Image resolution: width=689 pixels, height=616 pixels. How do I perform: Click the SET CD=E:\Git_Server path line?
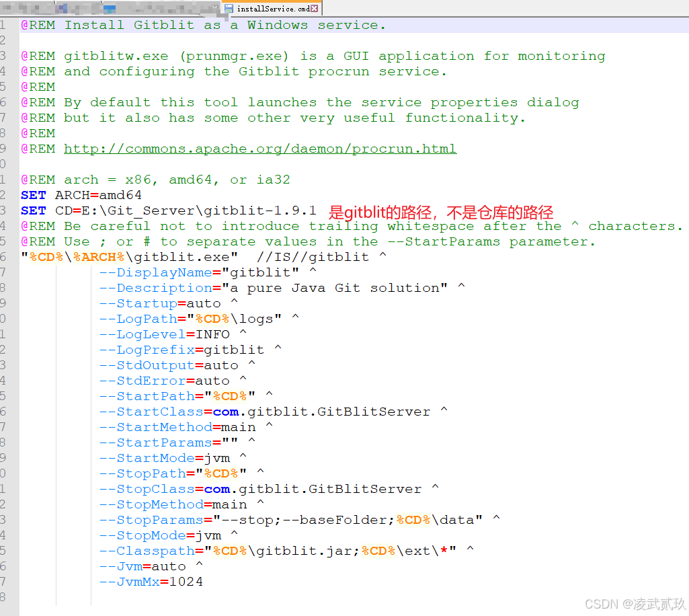pos(168,210)
